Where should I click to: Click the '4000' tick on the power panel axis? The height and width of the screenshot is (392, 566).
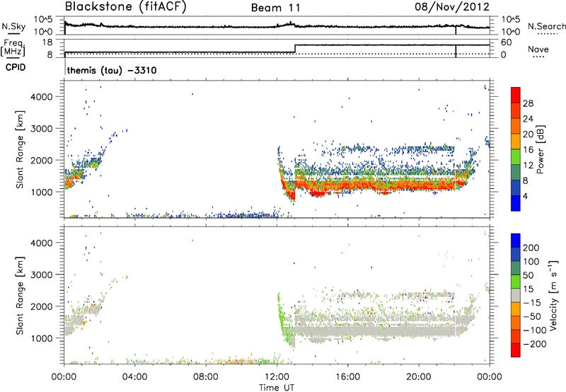[x=42, y=97]
